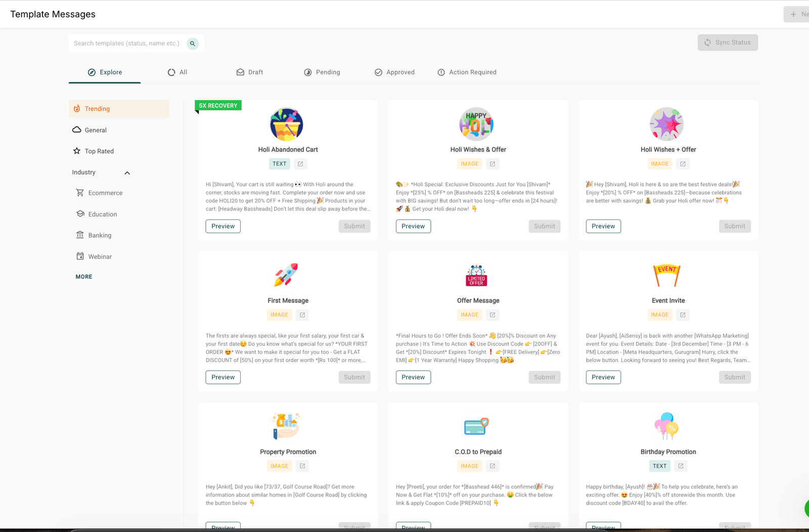The height and width of the screenshot is (532, 809).
Task: Submit the Offer Message template
Action: pos(545,377)
